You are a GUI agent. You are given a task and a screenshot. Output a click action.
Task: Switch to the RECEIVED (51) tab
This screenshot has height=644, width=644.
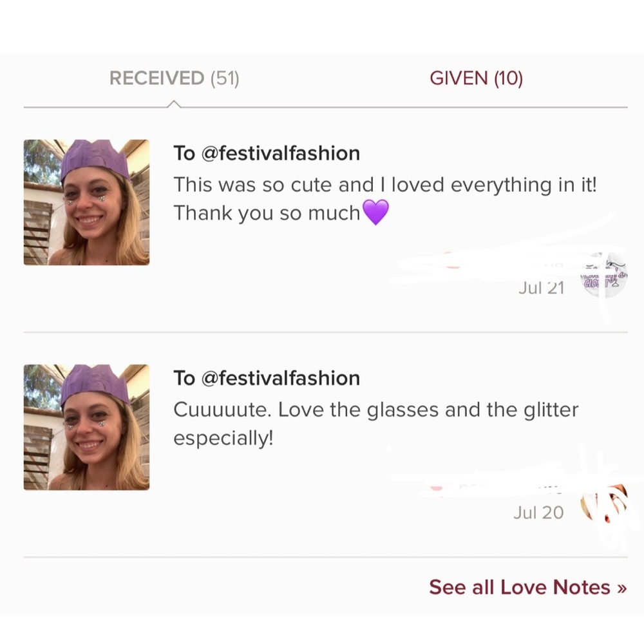(x=174, y=78)
